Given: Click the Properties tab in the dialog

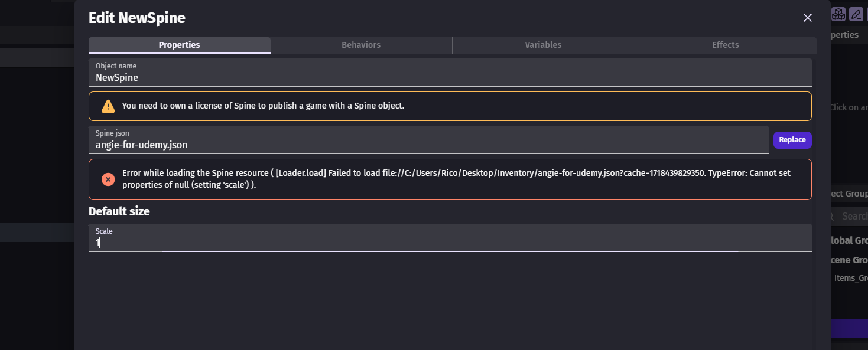Looking at the screenshot, I should [179, 45].
